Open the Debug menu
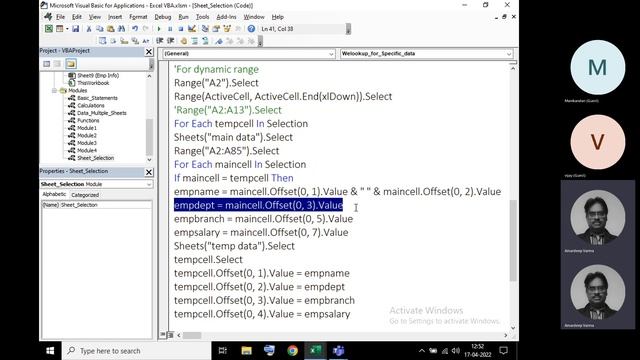Viewport: 640px width, 360px height. click(163, 17)
